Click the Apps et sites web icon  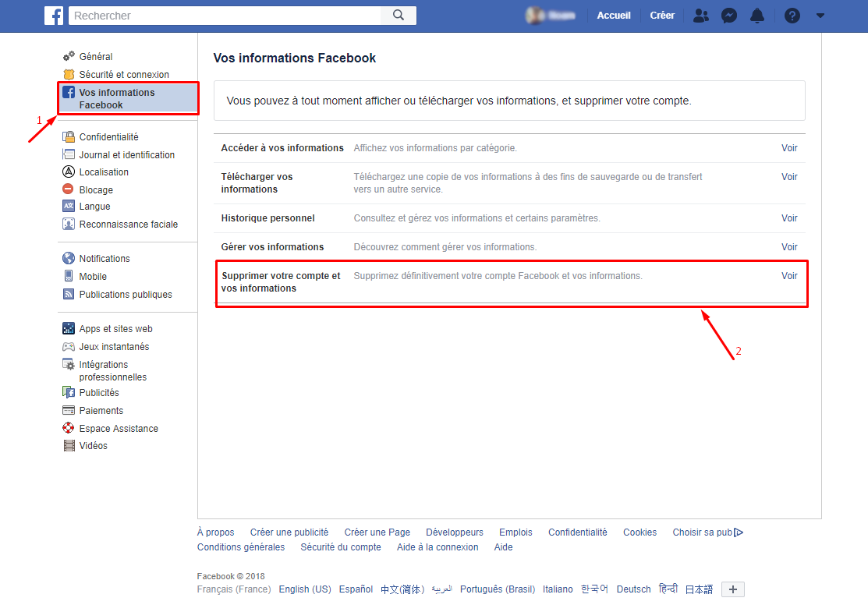(x=69, y=329)
